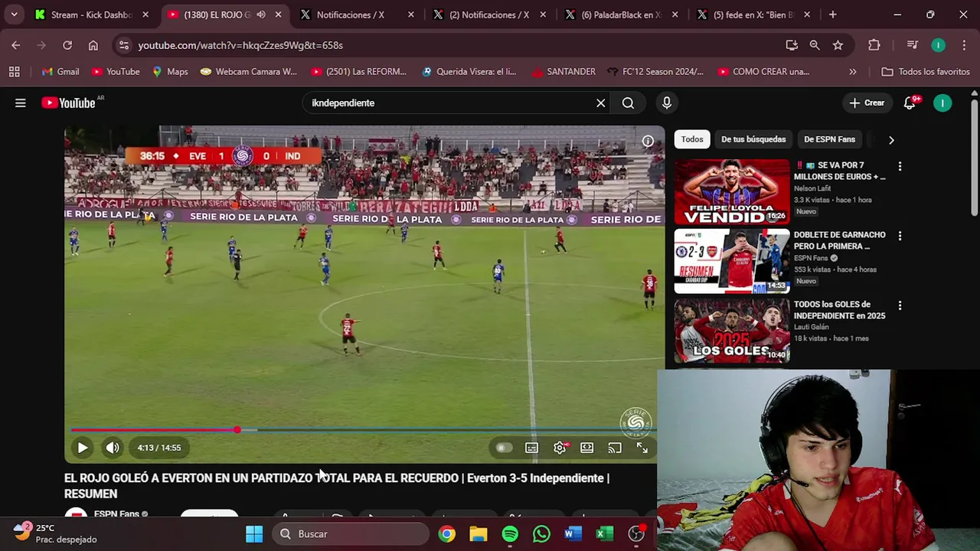Open the player settings gear
The image size is (980, 551).
(560, 448)
